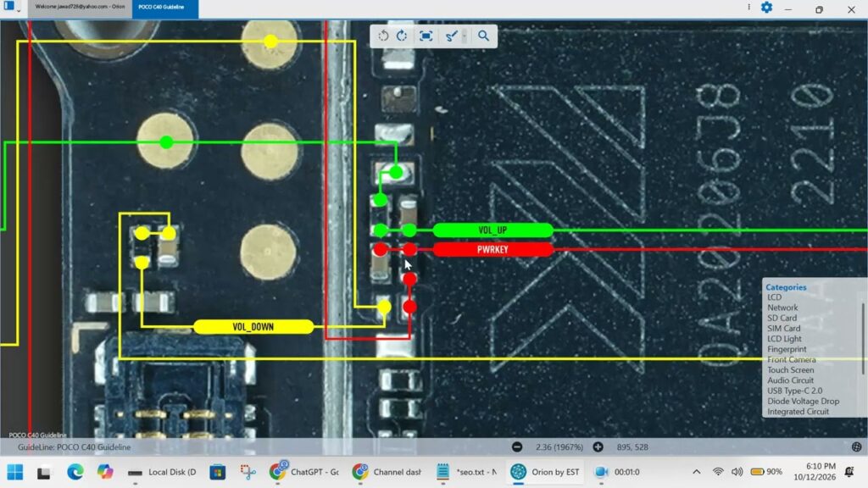Viewport: 868px width, 488px height.
Task: Select the USB Type-C 2.0 category
Action: coord(794,391)
